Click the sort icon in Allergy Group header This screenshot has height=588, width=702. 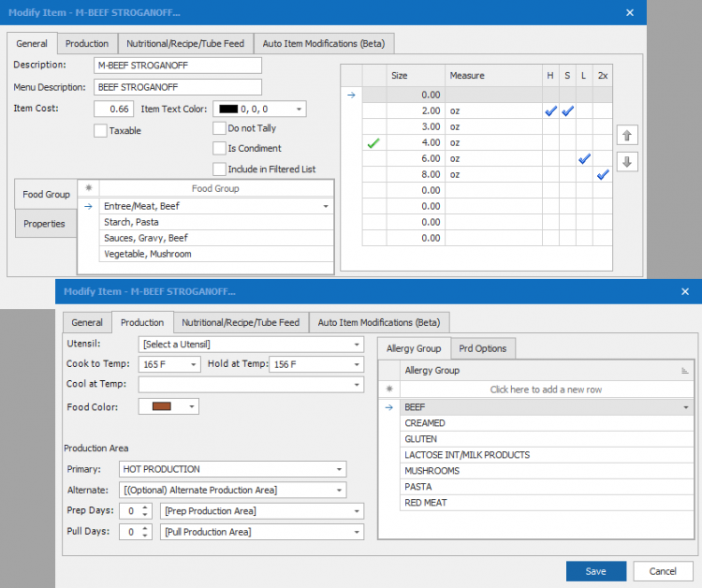point(684,371)
